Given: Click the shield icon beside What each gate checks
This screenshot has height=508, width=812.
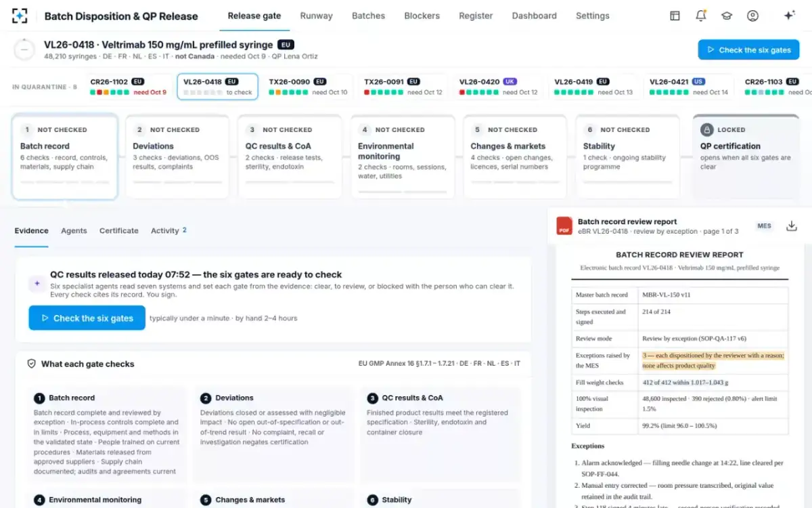Looking at the screenshot, I should click(31, 364).
